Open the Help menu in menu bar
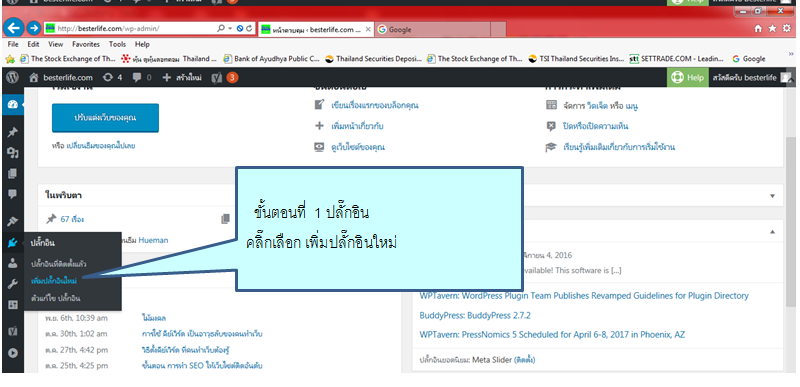 point(142,44)
